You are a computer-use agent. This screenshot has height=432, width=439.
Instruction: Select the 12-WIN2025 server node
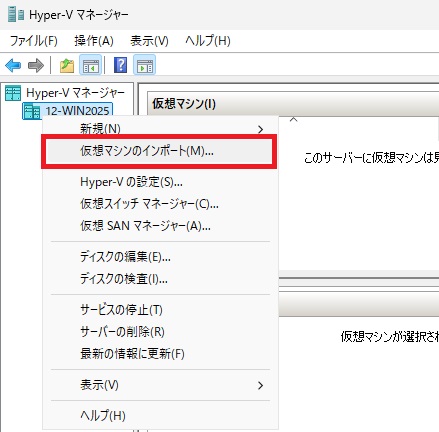77,111
